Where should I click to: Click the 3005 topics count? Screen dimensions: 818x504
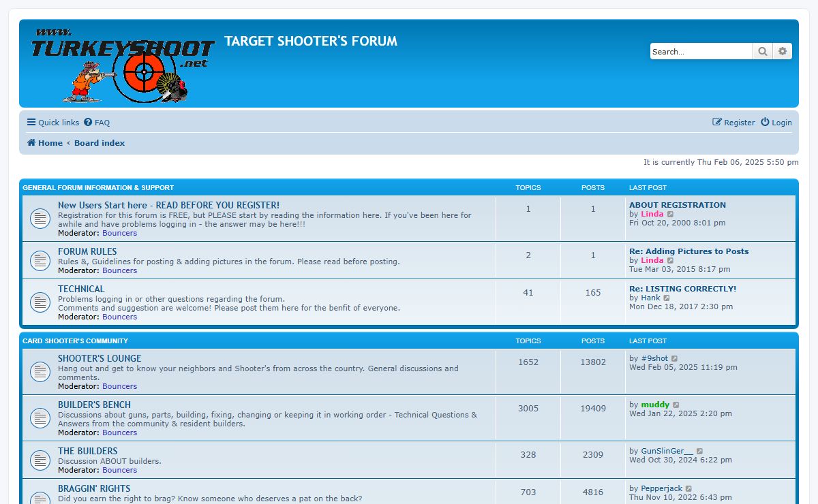[x=528, y=409]
